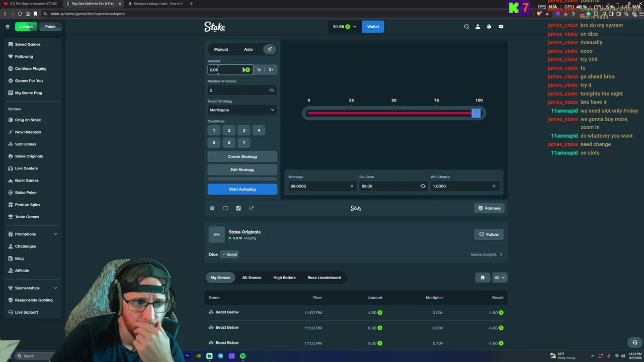This screenshot has height=362, width=644.
Task: Open the Wallet
Action: pos(373,27)
